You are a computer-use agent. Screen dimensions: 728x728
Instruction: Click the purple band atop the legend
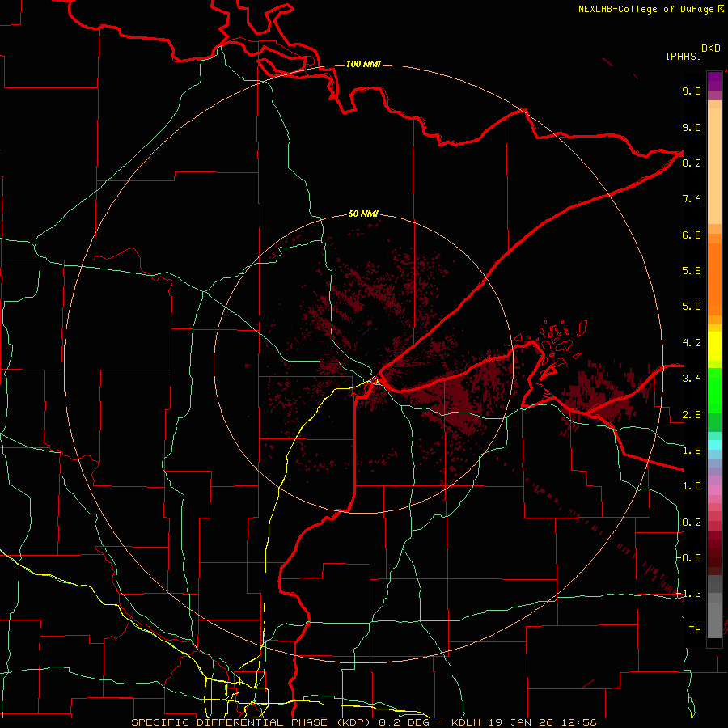click(714, 81)
